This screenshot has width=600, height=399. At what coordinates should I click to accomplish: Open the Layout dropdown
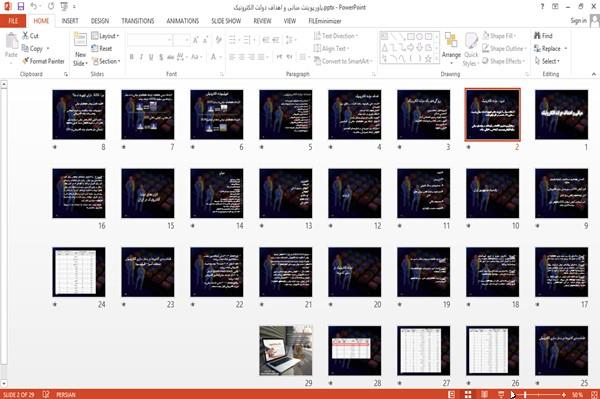(105, 36)
